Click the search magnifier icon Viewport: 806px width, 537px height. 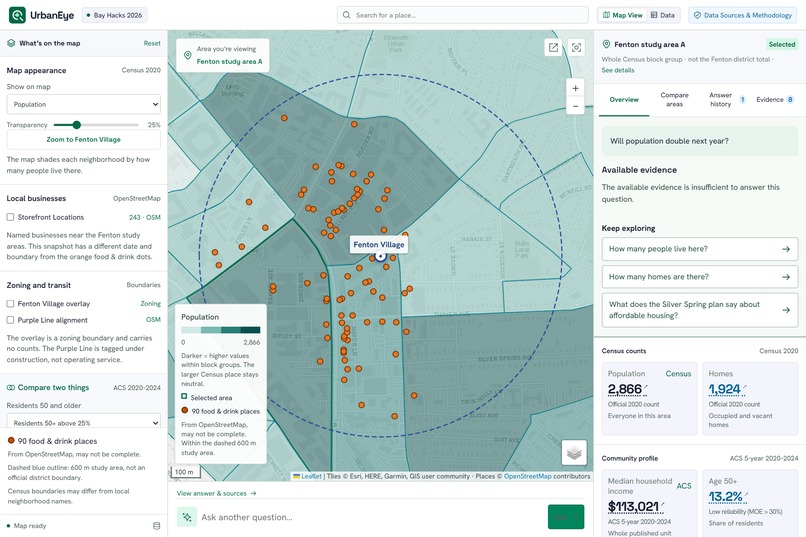coord(346,15)
